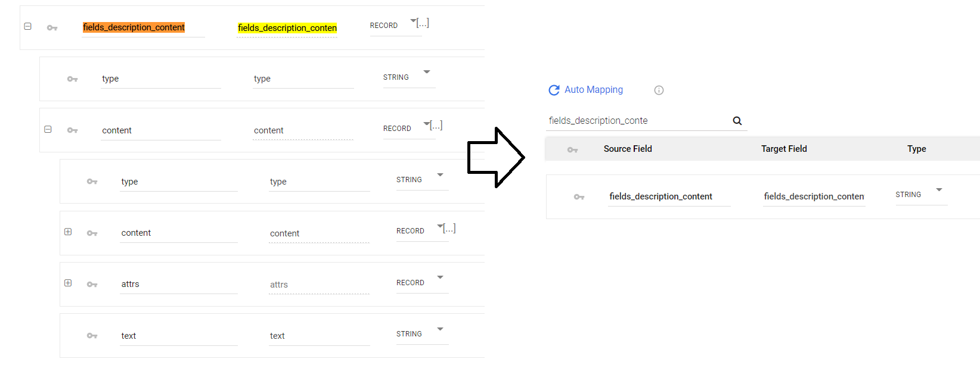Collapse the first-level content record

[x=48, y=129]
